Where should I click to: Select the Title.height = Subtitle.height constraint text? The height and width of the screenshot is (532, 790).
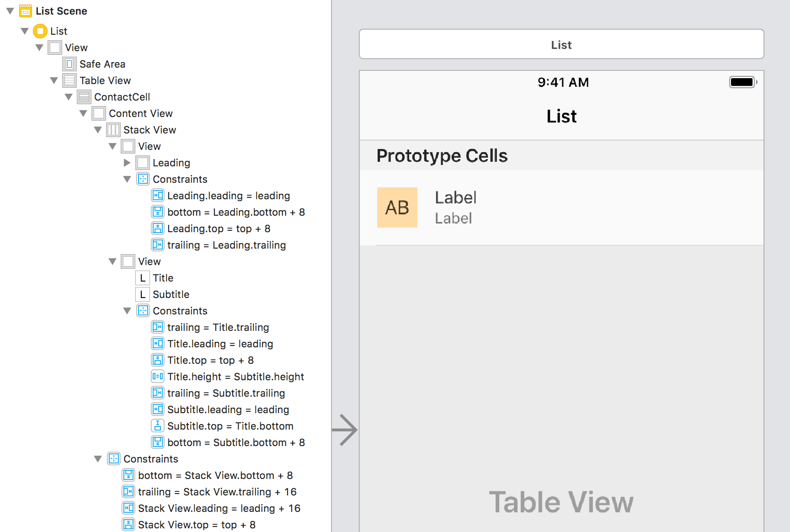pos(235,377)
